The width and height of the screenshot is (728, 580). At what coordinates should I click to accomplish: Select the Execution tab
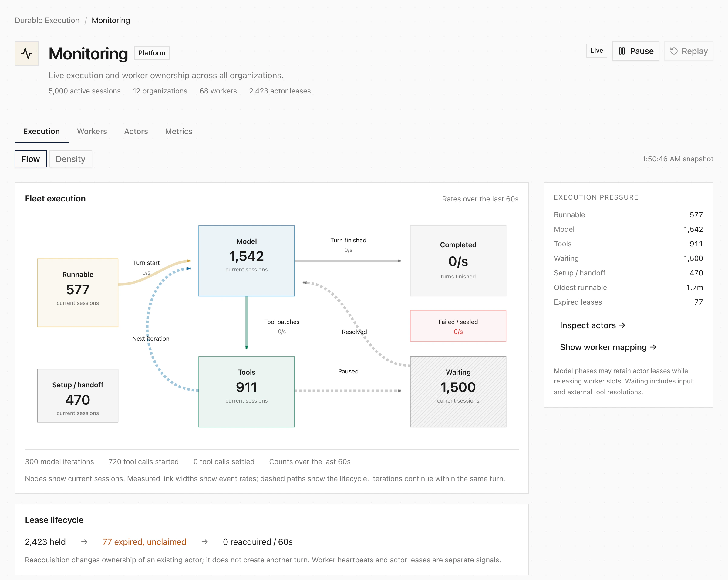42,131
